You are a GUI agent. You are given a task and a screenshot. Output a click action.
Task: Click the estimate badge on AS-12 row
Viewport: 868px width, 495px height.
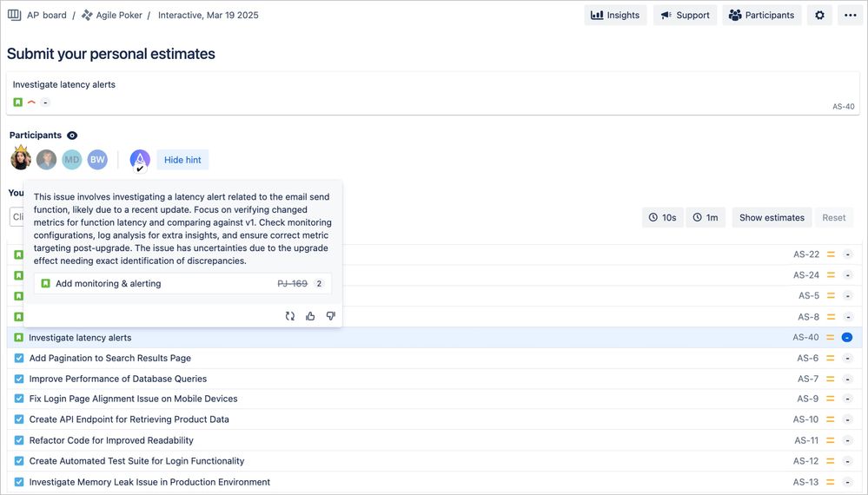pyautogui.click(x=847, y=461)
